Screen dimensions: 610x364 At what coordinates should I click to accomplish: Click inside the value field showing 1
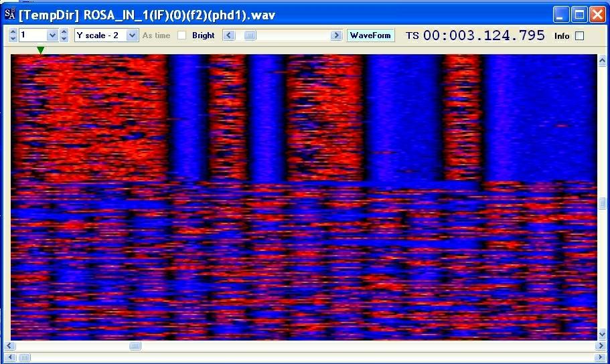point(33,35)
